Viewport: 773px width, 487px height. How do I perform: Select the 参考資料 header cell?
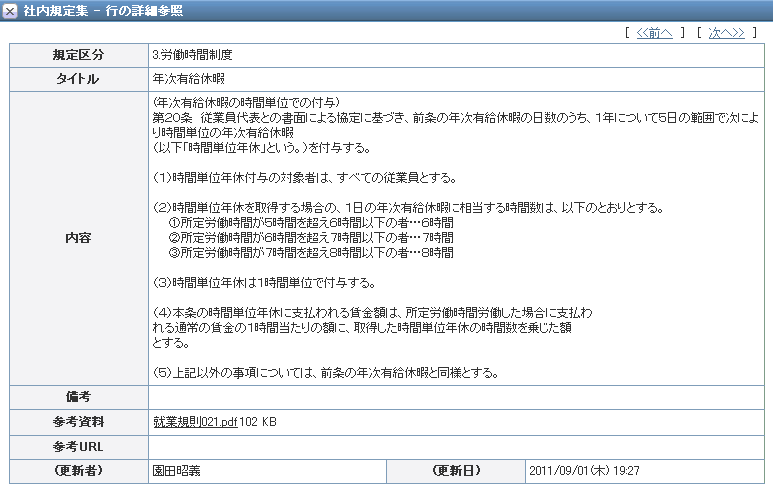click(x=78, y=422)
